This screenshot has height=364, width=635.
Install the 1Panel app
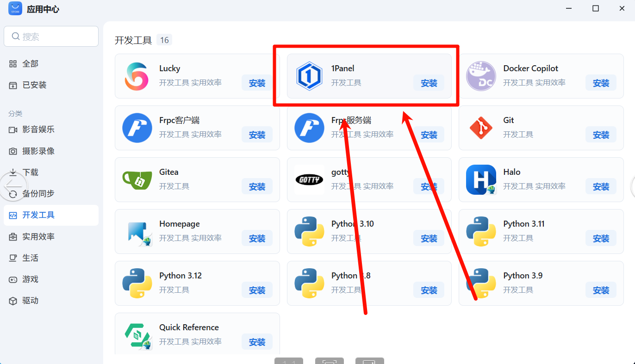(x=429, y=83)
